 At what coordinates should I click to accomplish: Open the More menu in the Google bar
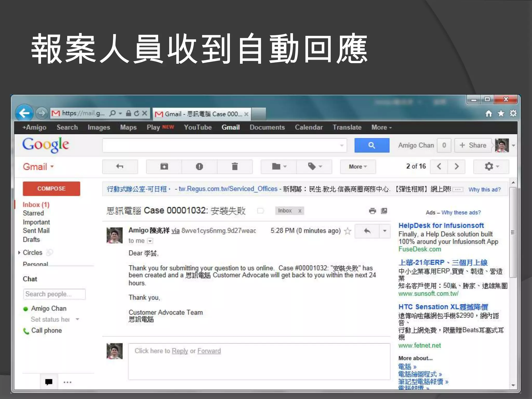pyautogui.click(x=381, y=128)
